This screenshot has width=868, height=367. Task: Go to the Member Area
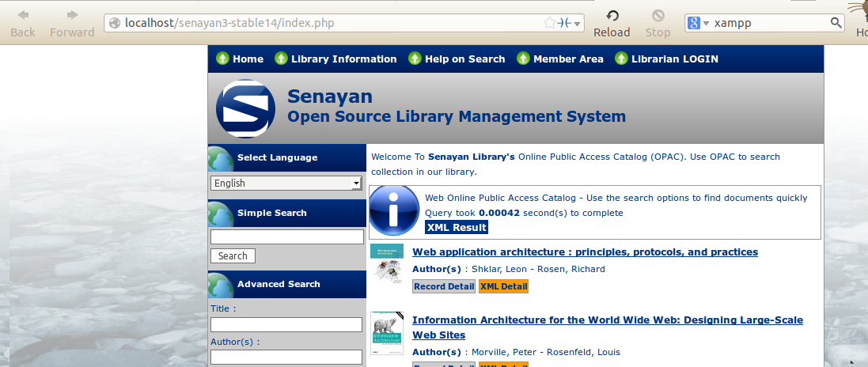coord(568,59)
